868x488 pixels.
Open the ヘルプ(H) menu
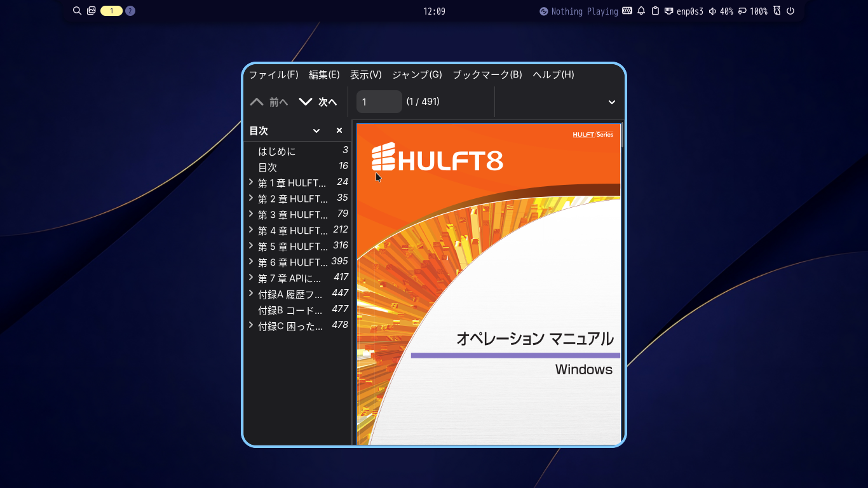(x=553, y=74)
